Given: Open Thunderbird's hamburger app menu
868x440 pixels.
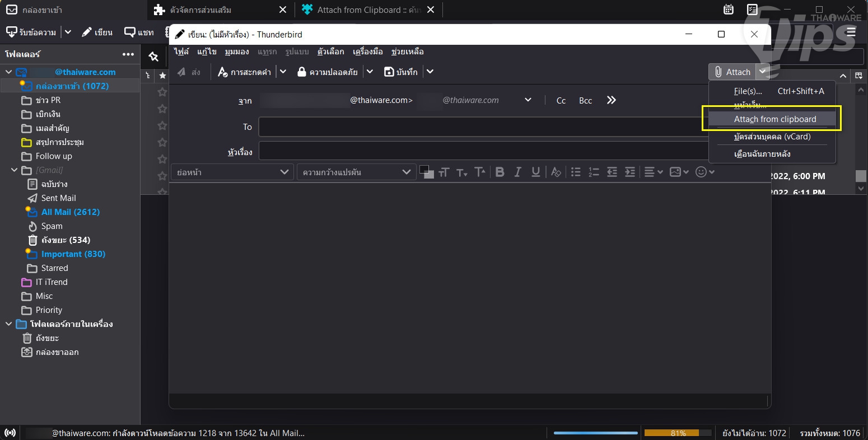Looking at the screenshot, I should [x=851, y=32].
